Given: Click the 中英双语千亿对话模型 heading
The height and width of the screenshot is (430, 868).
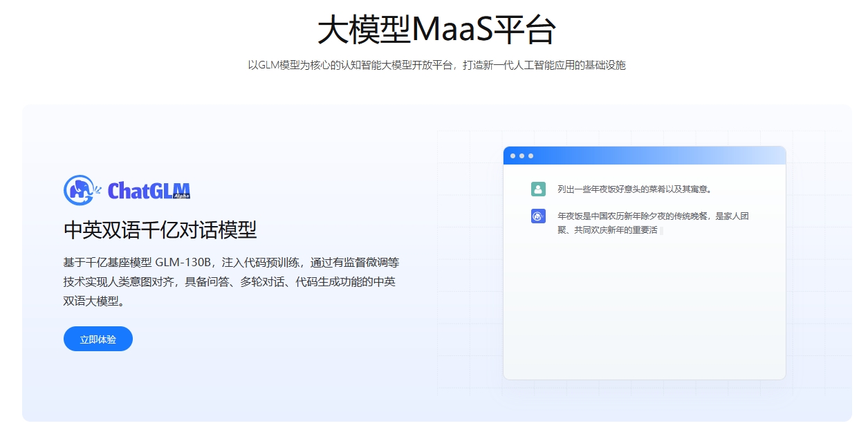Looking at the screenshot, I should point(160,230).
